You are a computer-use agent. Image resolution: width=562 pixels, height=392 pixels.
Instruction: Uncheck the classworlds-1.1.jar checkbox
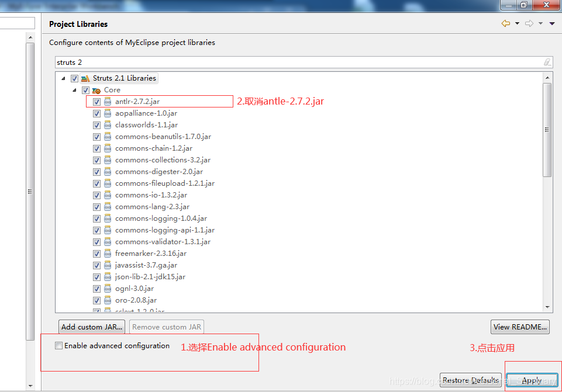click(x=96, y=125)
